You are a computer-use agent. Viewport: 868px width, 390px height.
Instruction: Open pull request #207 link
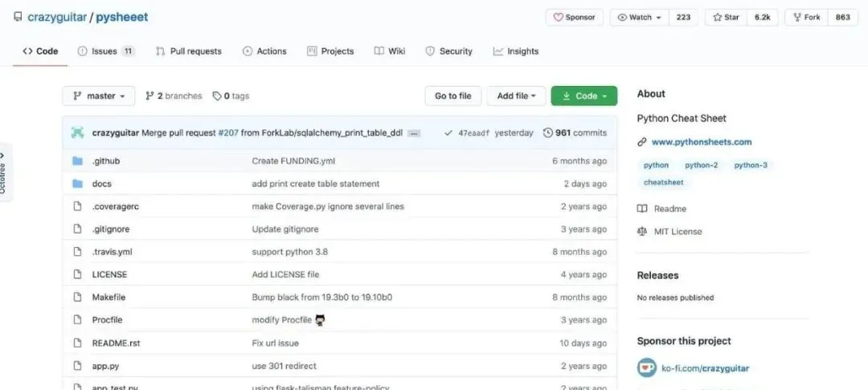click(x=227, y=133)
